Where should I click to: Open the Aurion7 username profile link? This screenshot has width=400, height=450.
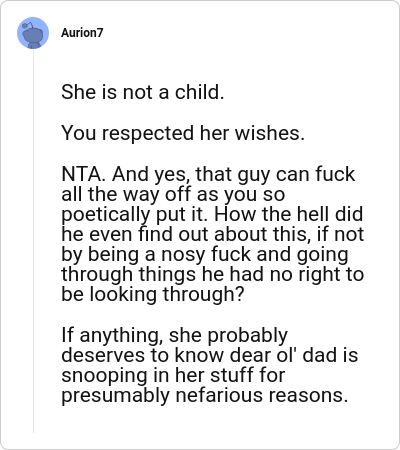pos(82,33)
